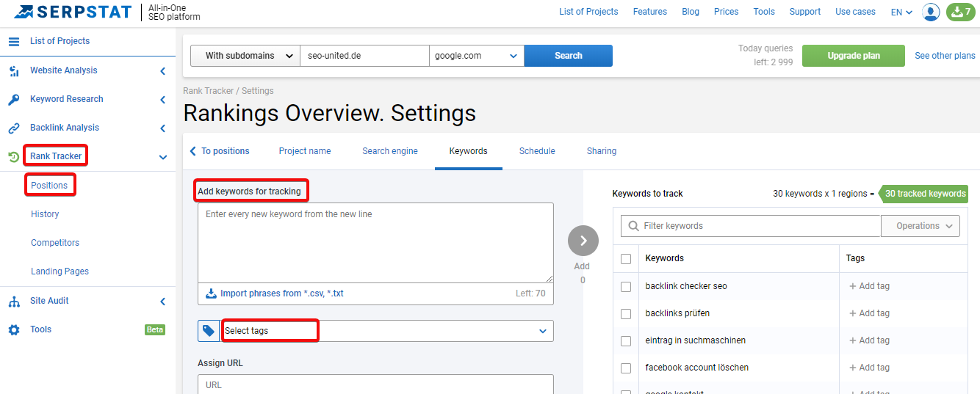The width and height of the screenshot is (980, 394).
Task: Add tag to eintrag in suchmaschinen
Action: (x=869, y=340)
